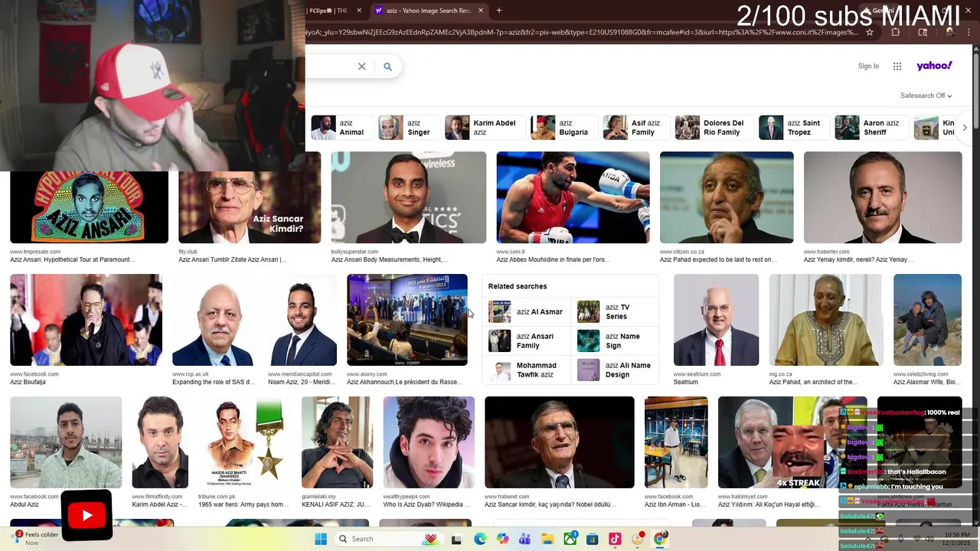The image size is (980, 551).
Task: Click the browser address bar URL
Action: (x=582, y=32)
